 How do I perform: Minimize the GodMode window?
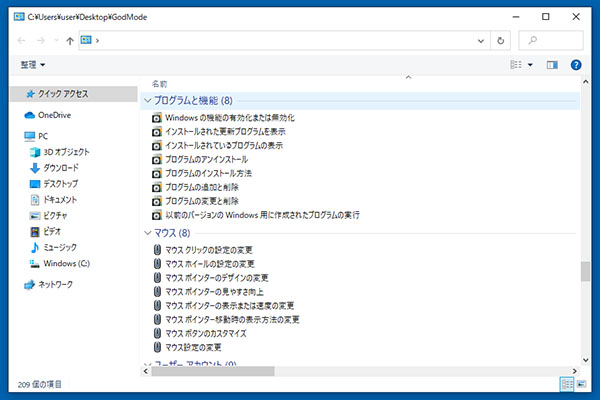[x=516, y=16]
